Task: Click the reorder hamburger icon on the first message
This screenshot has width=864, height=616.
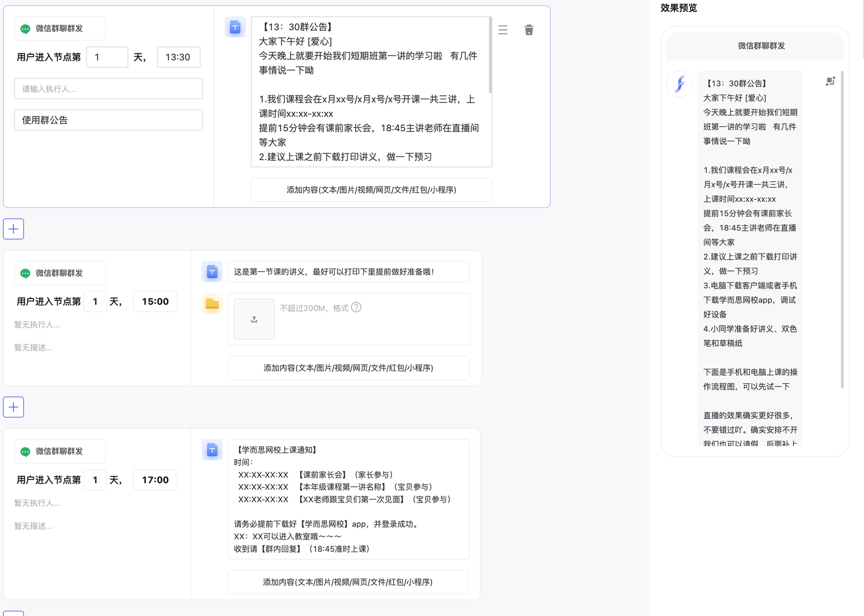Action: [503, 30]
